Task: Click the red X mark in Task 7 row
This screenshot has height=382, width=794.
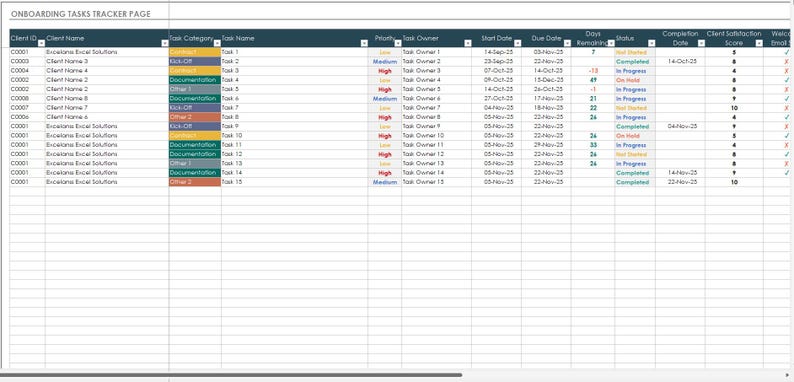Action: [x=786, y=108]
